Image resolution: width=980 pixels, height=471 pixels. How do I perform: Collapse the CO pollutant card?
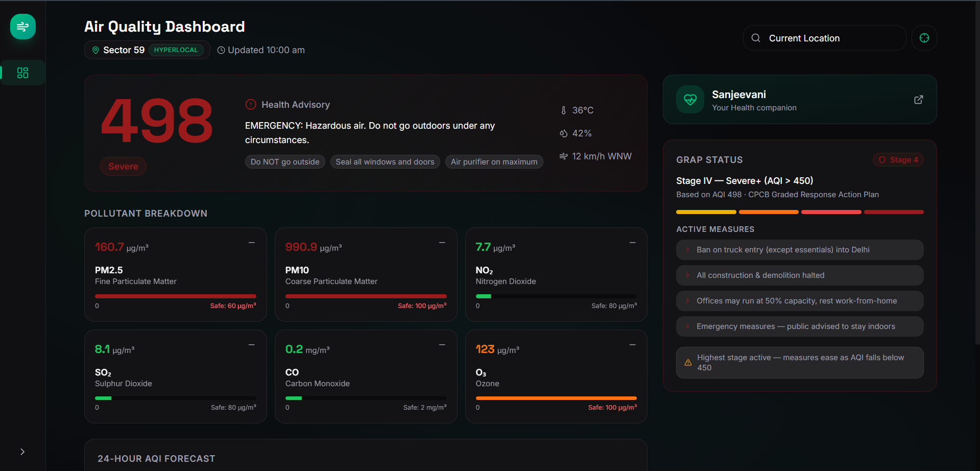[x=442, y=345]
